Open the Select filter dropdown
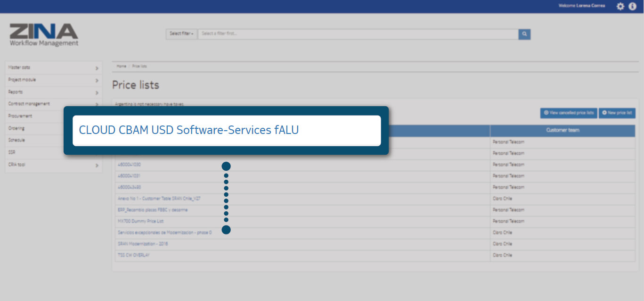 click(181, 34)
